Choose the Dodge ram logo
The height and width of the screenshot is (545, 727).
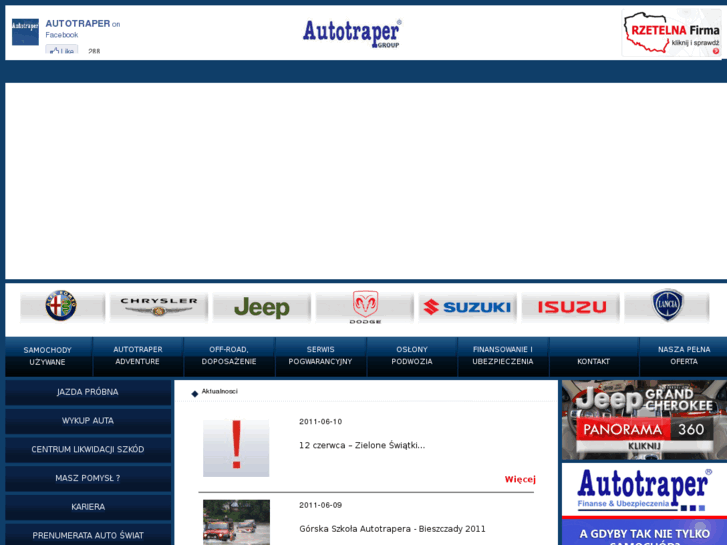pyautogui.click(x=365, y=307)
